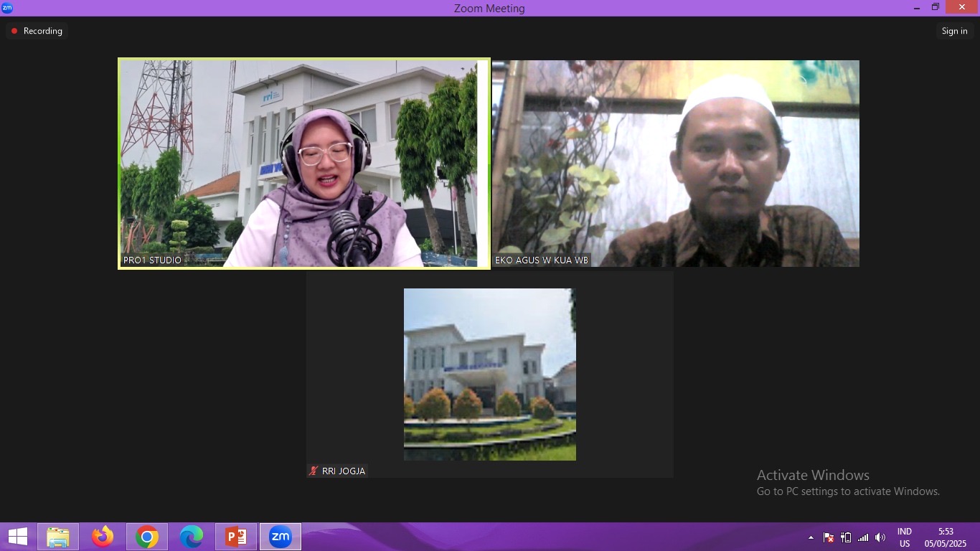Open Google Chrome from taskbar
980x551 pixels.
tap(147, 537)
